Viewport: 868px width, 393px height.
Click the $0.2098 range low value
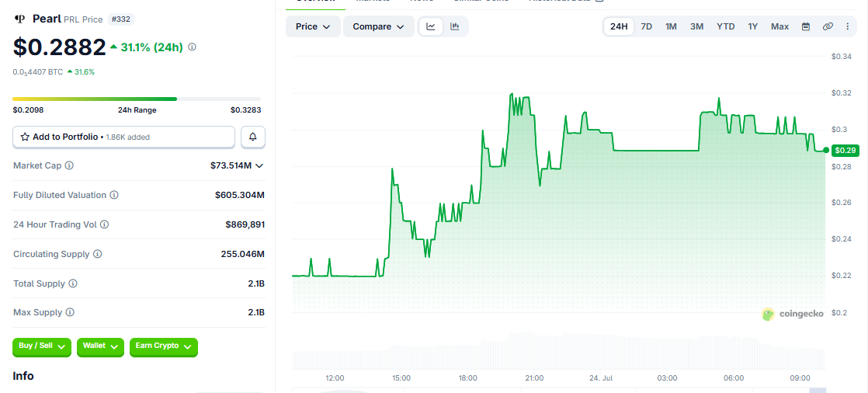28,110
